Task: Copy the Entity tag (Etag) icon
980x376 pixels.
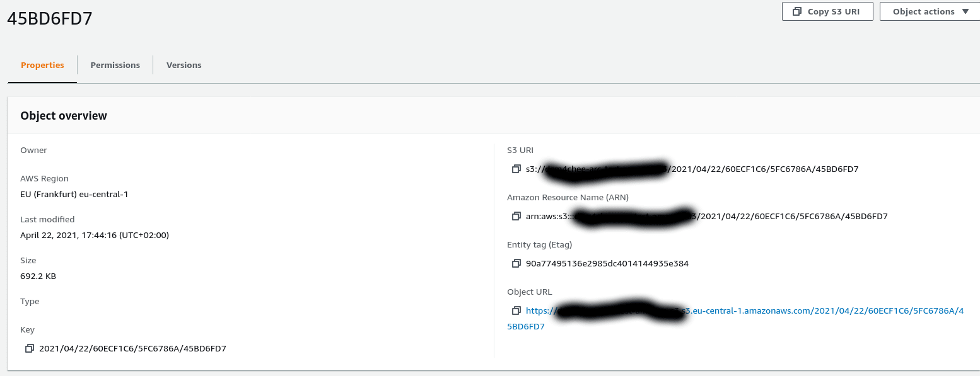Action: [516, 263]
